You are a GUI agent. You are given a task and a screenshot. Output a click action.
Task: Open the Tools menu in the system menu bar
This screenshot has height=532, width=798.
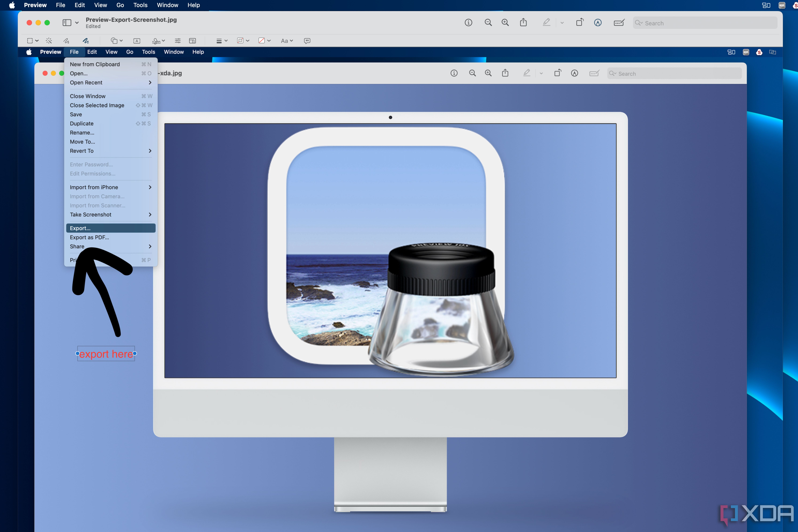click(140, 5)
